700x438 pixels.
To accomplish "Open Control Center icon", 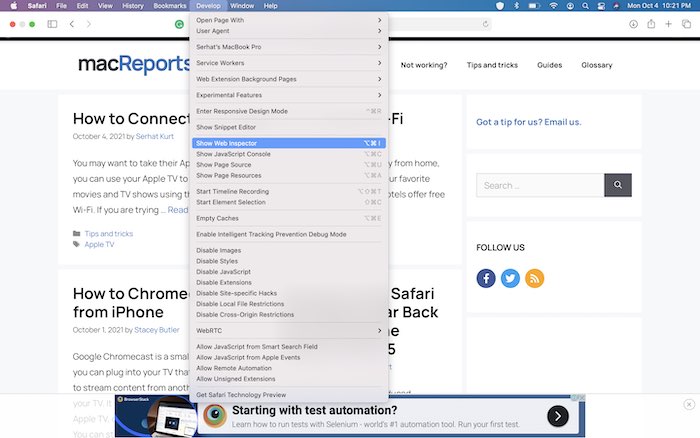I will coord(601,6).
